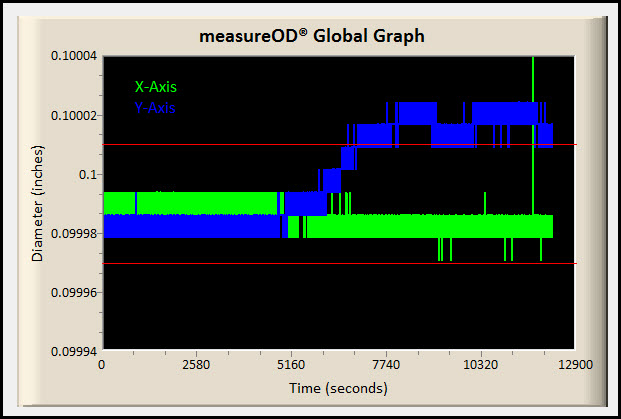Click the 0.1 Y-axis value
The width and height of the screenshot is (621, 419).
click(88, 175)
